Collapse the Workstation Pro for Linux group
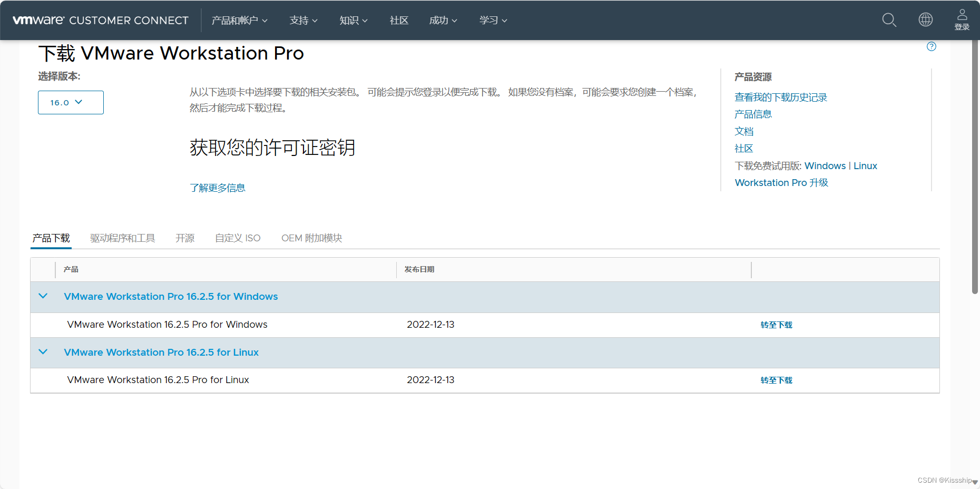The image size is (980, 489). pos(43,352)
